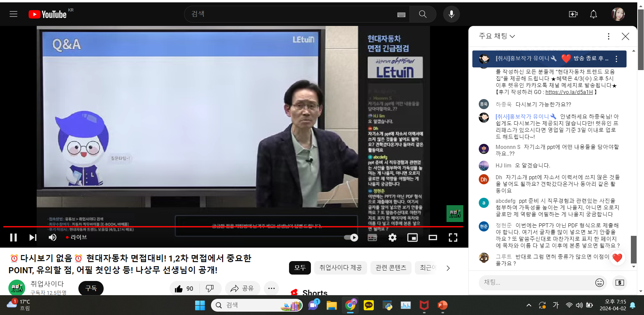
Task: Open live chat more options menu
Action: (608, 36)
